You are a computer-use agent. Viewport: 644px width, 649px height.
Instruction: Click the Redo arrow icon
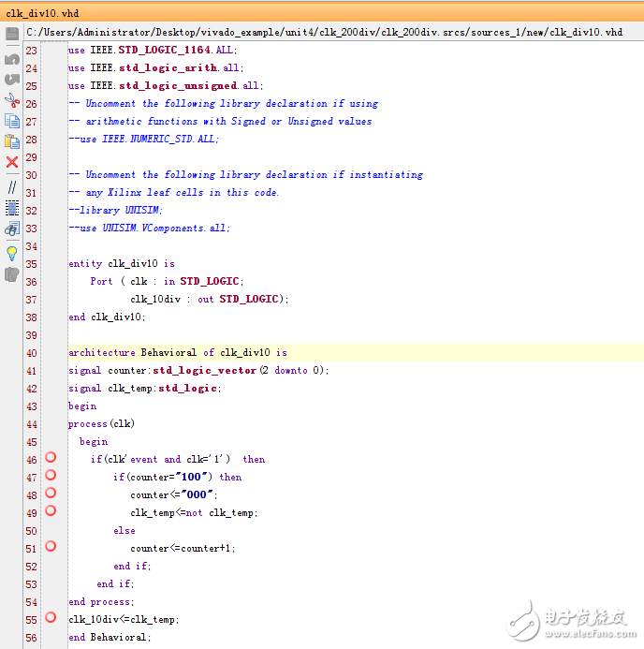(12, 79)
